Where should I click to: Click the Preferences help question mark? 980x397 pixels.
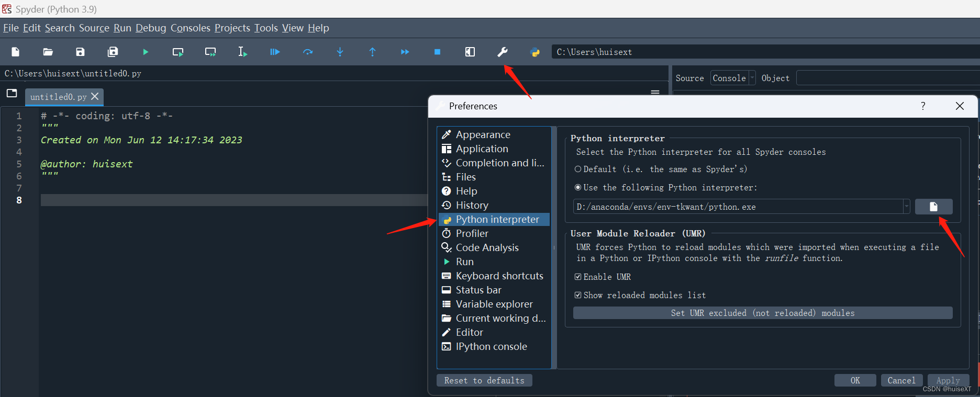pos(923,106)
